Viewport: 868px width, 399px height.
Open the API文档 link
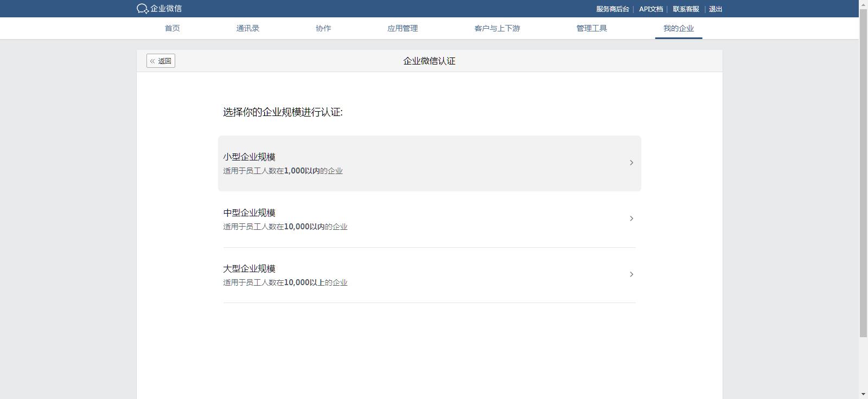click(651, 9)
